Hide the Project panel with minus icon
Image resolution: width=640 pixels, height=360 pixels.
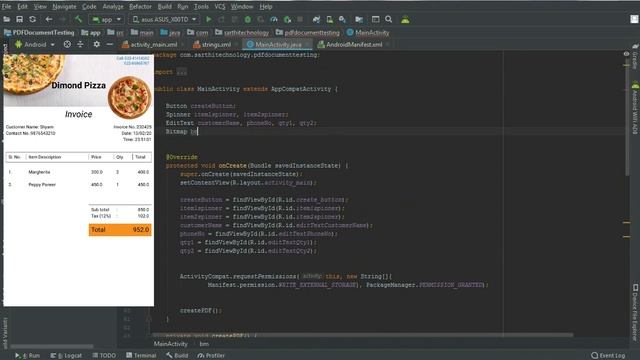point(109,44)
